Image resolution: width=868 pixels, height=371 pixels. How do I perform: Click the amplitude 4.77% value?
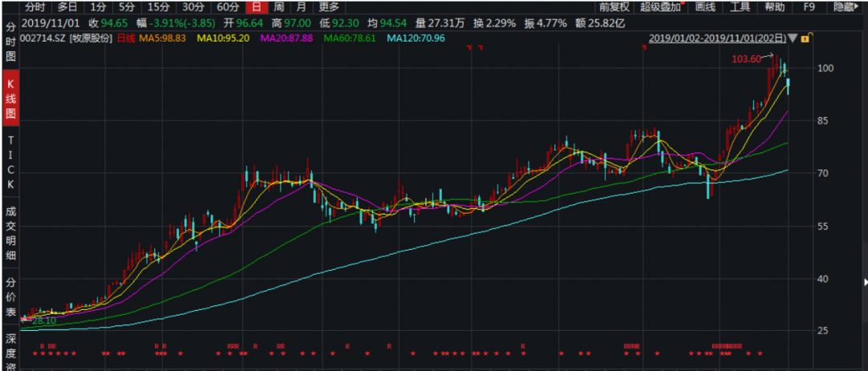pos(552,23)
